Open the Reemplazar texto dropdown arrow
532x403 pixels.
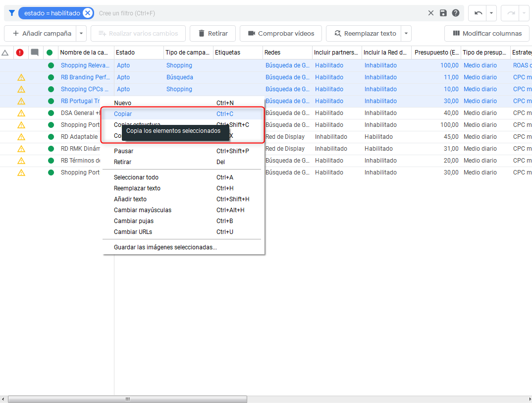coord(406,34)
